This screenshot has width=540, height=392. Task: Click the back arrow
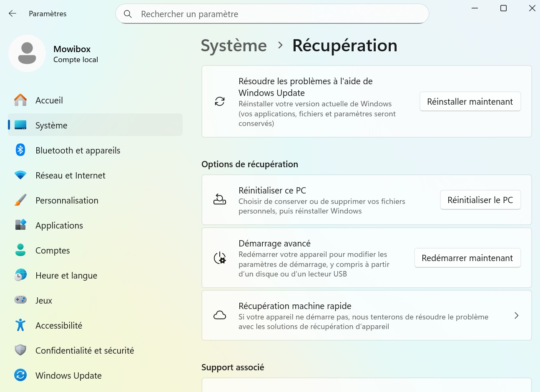(x=12, y=13)
